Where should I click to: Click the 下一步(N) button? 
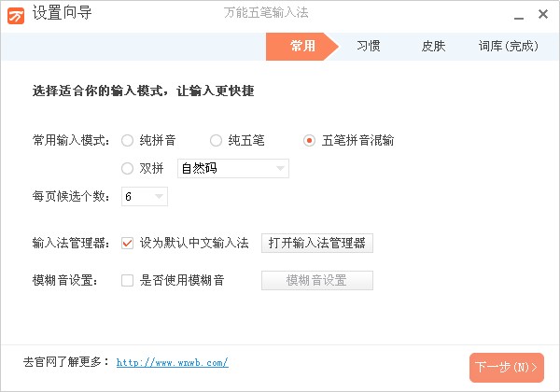[506, 367]
